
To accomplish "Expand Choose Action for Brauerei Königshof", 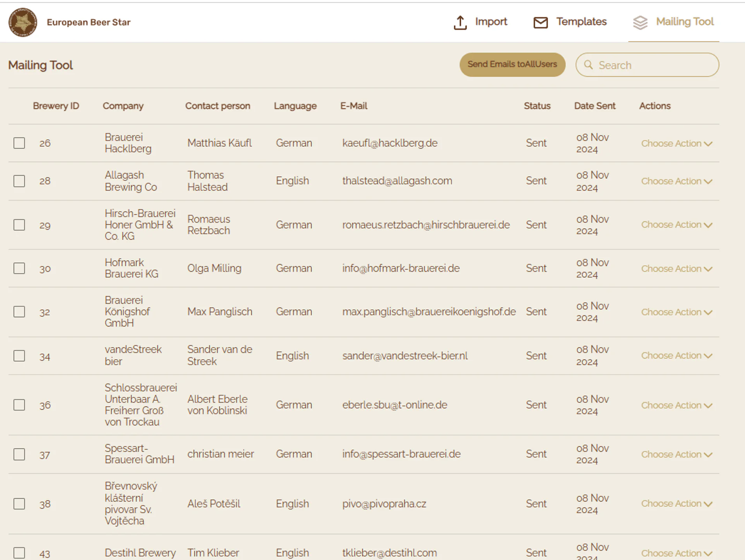I will tap(676, 312).
